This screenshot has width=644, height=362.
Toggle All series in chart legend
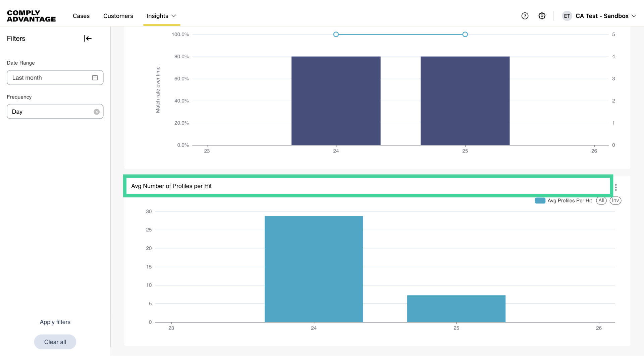[601, 200]
